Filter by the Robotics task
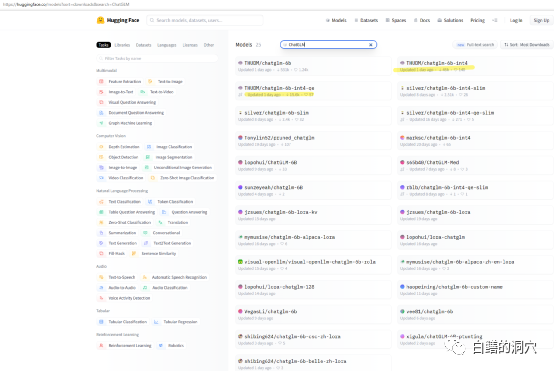The width and height of the screenshot is (554, 371). [171, 345]
